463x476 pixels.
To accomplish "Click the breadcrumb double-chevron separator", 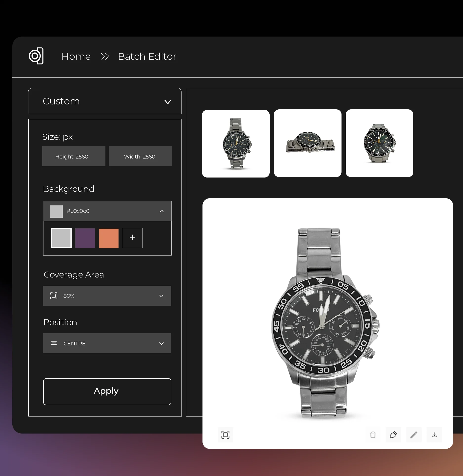I will tap(105, 57).
